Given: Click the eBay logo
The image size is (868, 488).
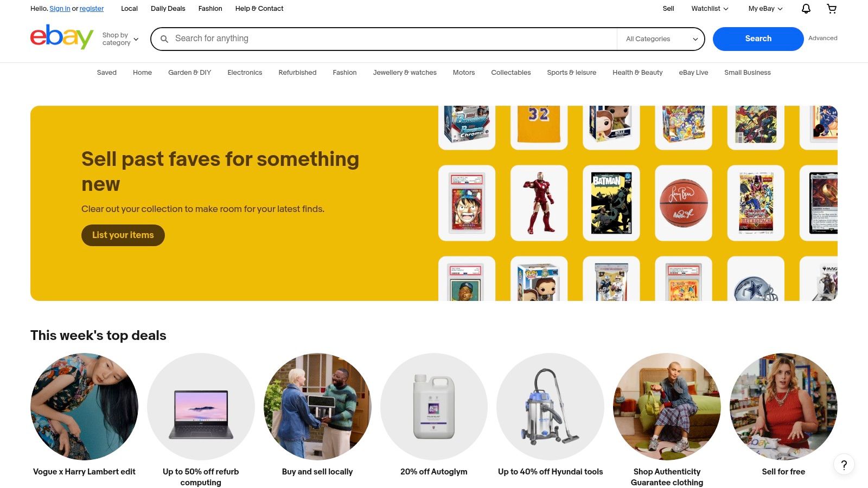Looking at the screenshot, I should [x=62, y=37].
